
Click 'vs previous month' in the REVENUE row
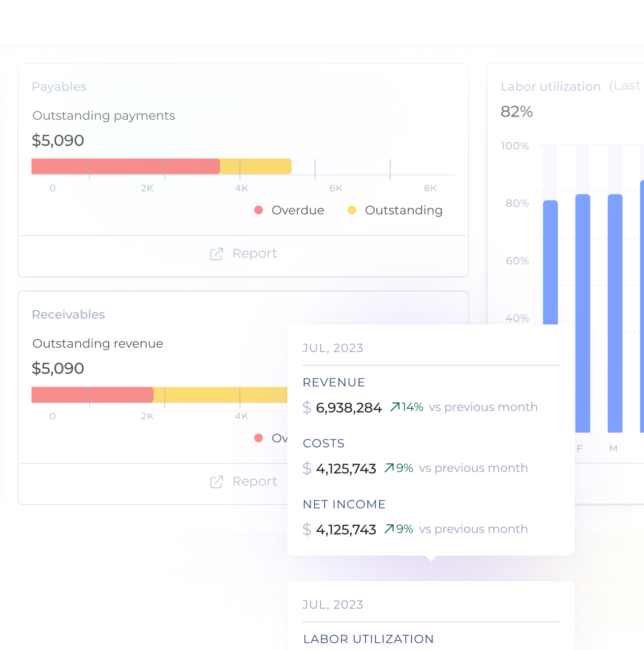(483, 407)
